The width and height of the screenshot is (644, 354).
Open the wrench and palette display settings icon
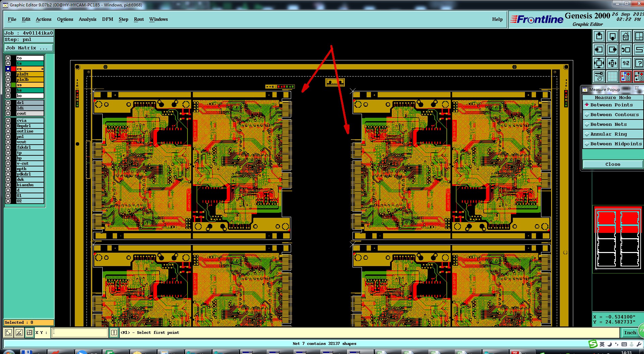point(599,77)
